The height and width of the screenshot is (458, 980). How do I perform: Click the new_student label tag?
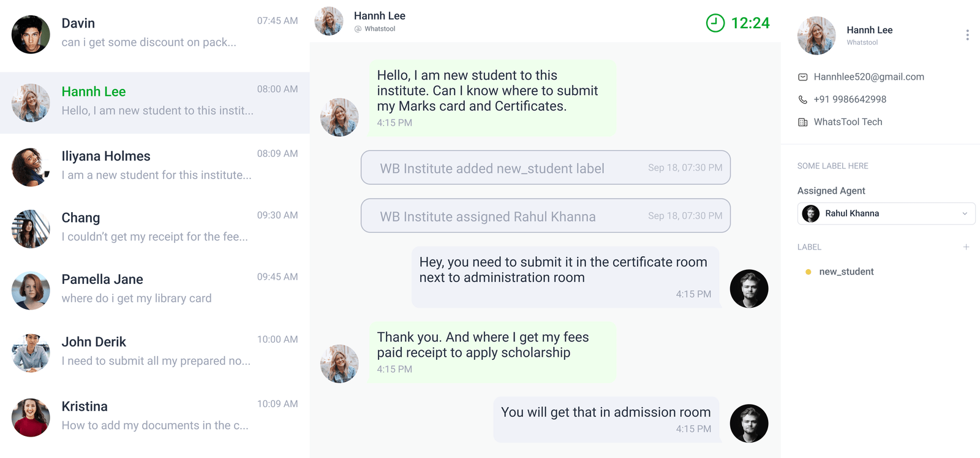[x=846, y=272]
